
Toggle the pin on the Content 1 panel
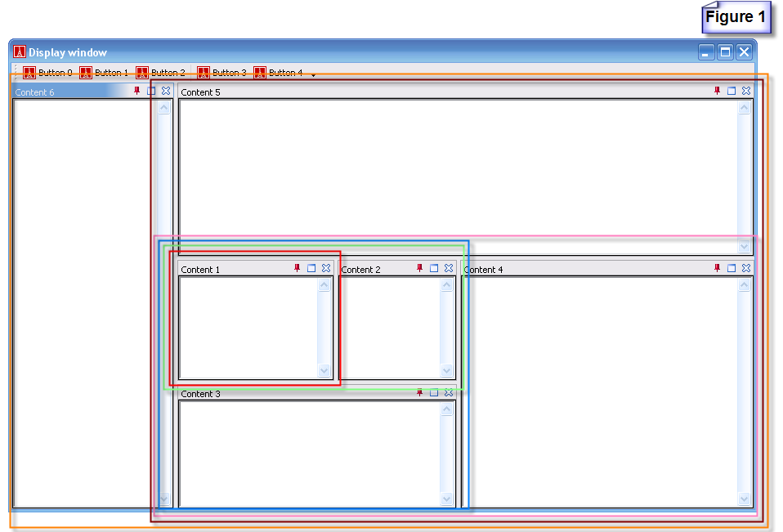[298, 268]
